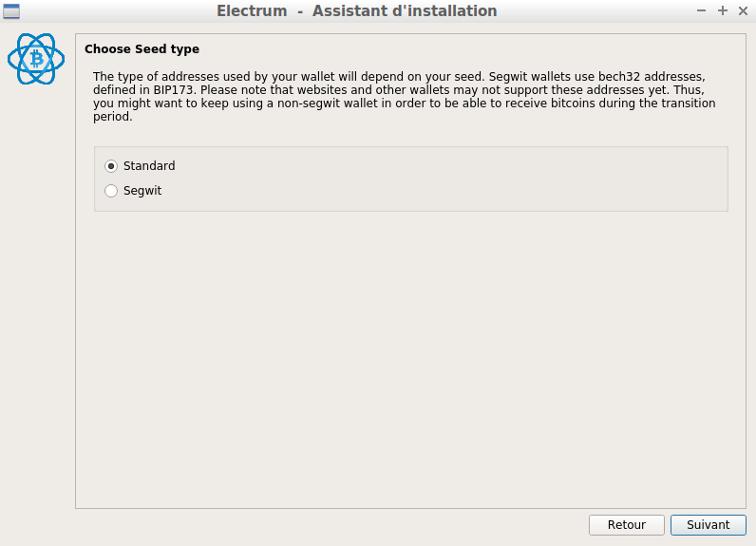This screenshot has width=756, height=546.
Task: Open the window menu icon in title bar
Action: coord(11,11)
